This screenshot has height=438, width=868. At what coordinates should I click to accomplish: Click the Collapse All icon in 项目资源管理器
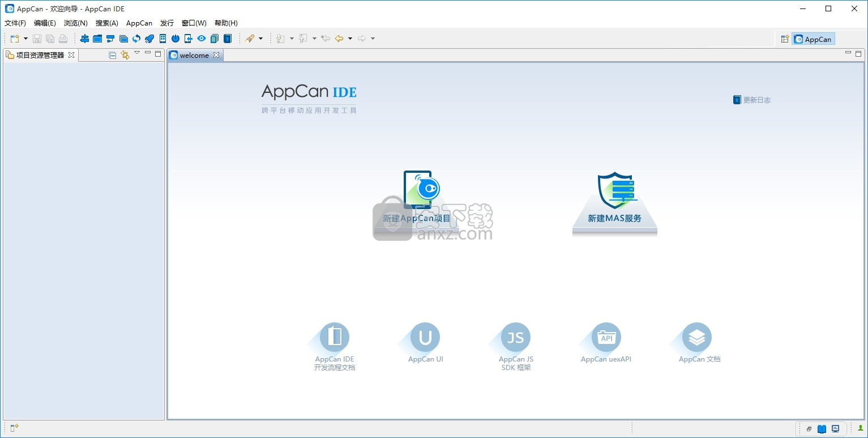[x=112, y=55]
